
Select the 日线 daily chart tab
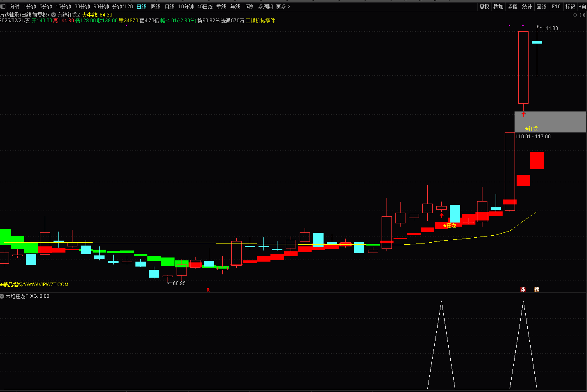[142, 7]
